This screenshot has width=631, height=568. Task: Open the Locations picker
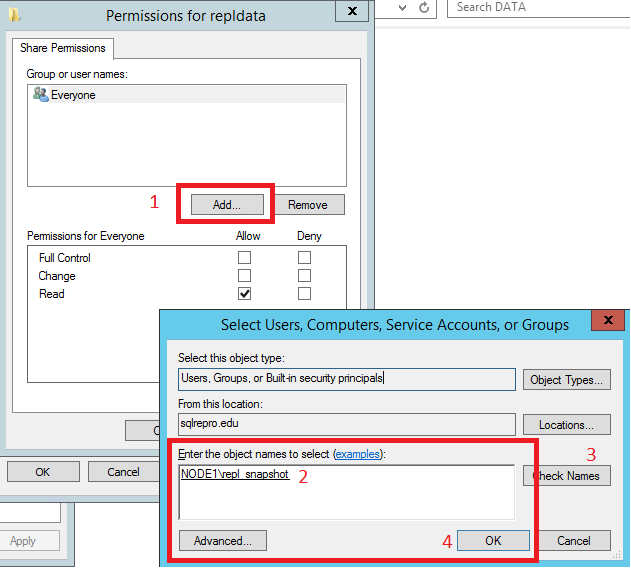[566, 425]
